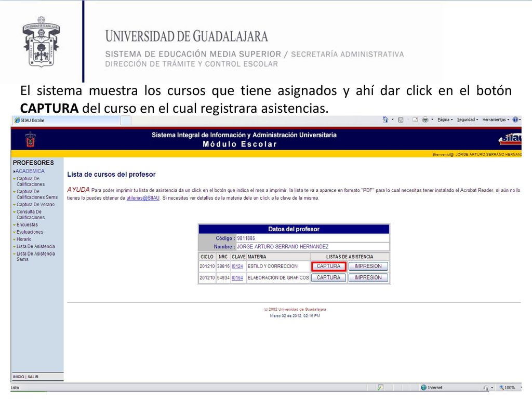532x399 pixels.
Task: Click CAPTURA for ELABORACION DE GRAFICOS
Action: [328, 277]
